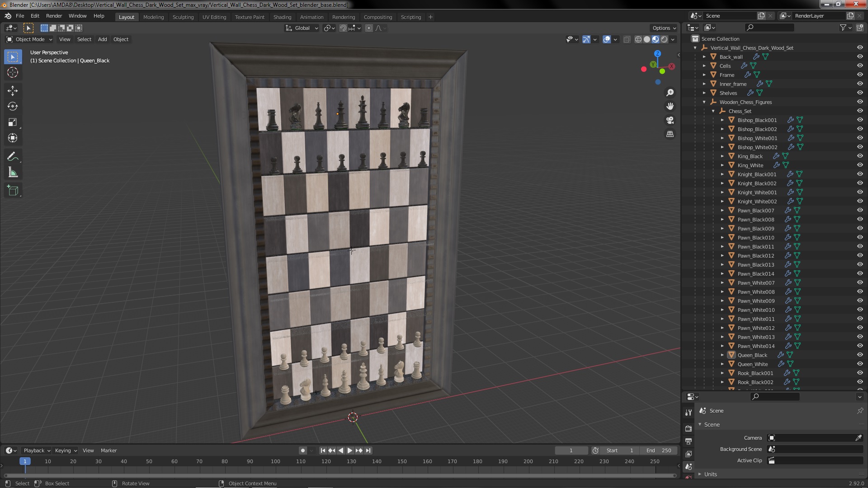Screen dimensions: 868x488
Task: Select the Move tool in toolbar
Action: click(x=13, y=91)
